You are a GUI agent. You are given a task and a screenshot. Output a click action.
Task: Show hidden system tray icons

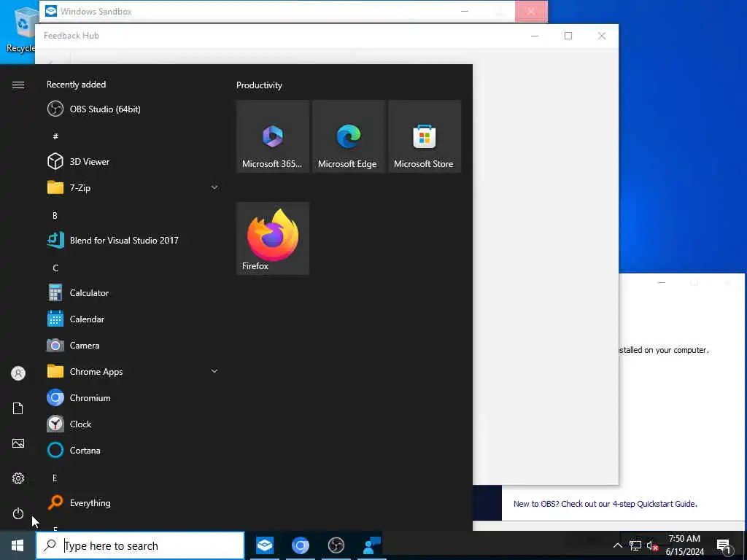coord(617,545)
